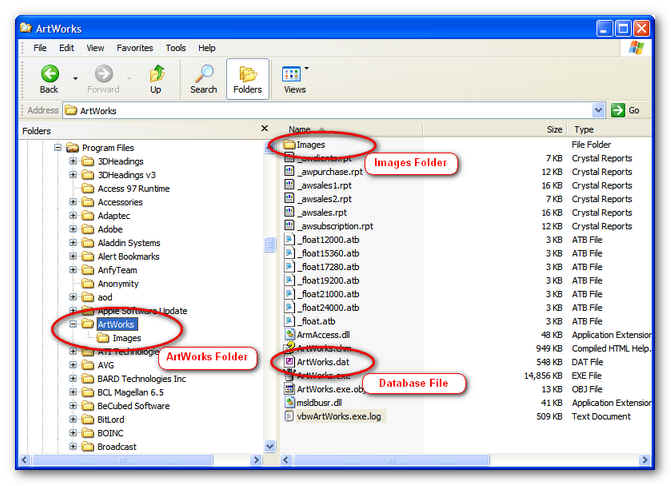Expand the Aladdin Systems folder node
The height and width of the screenshot is (486, 671).
[x=73, y=243]
